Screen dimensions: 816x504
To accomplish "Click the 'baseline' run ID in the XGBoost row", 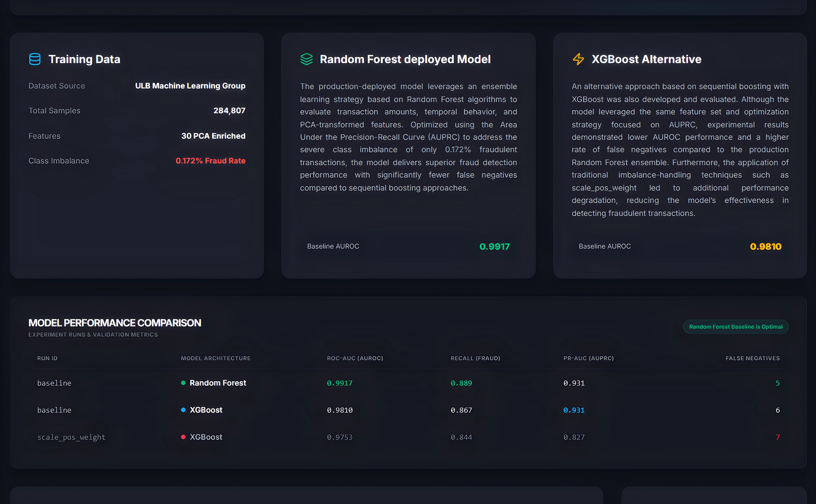I will click(54, 410).
